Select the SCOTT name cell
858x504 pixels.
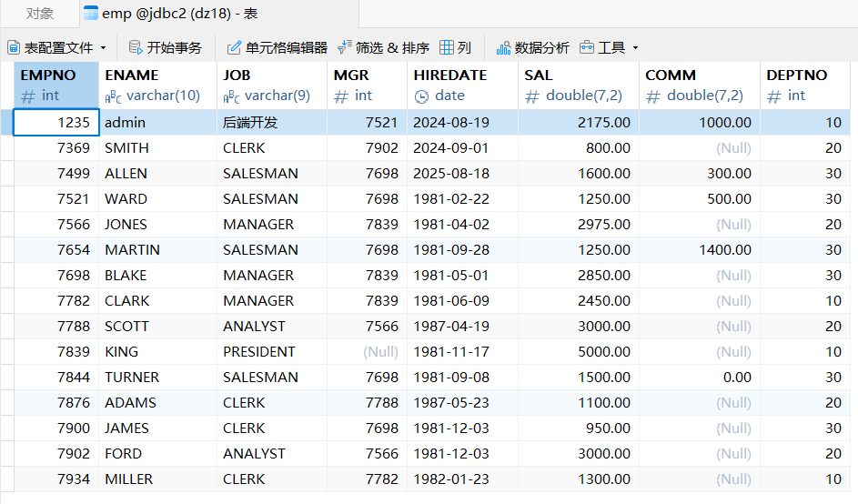coord(157,327)
